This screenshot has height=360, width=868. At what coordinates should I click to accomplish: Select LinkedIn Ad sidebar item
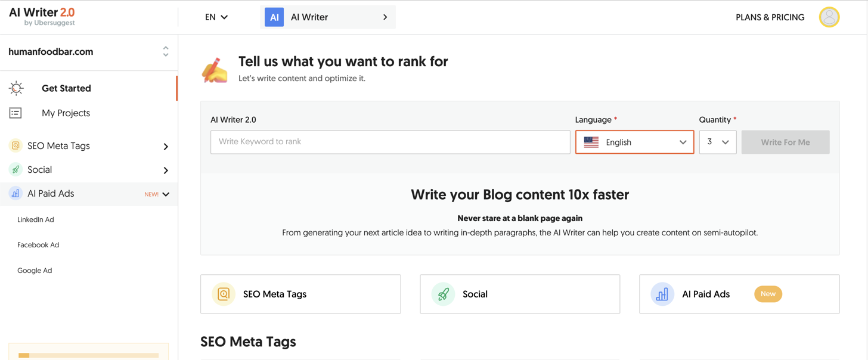pyautogui.click(x=36, y=219)
